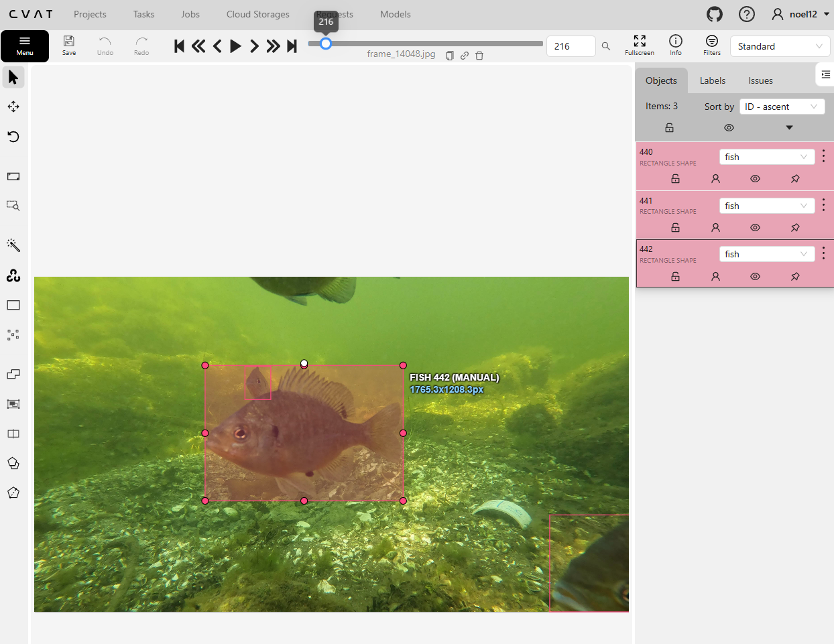This screenshot has width=834, height=644.
Task: Open Fullscreen mode
Action: 640,46
